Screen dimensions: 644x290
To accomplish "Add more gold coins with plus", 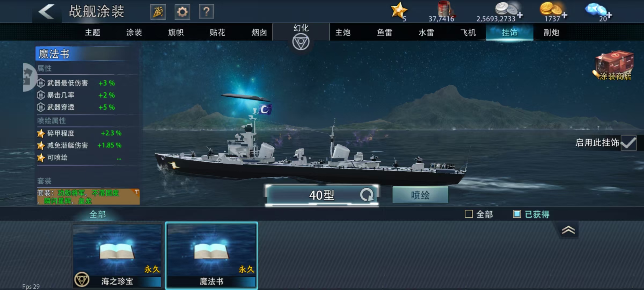I will (x=564, y=15).
